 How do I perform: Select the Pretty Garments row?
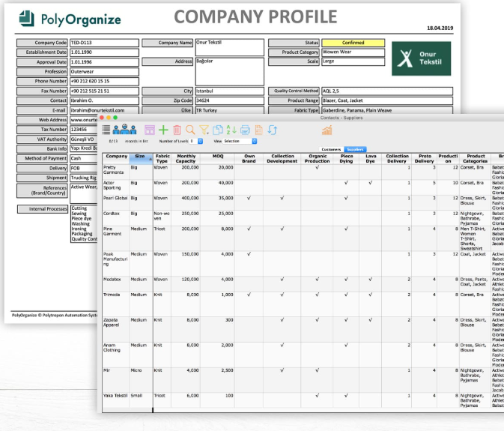(x=302, y=172)
